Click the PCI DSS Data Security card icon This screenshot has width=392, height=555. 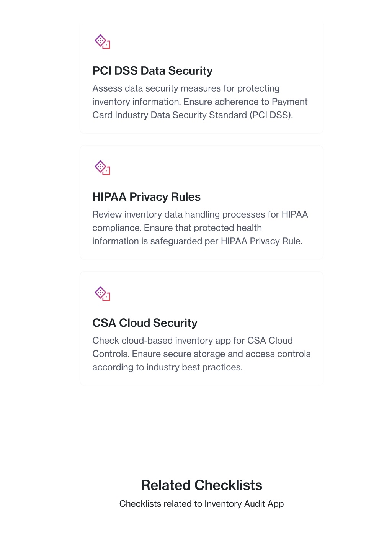click(103, 42)
